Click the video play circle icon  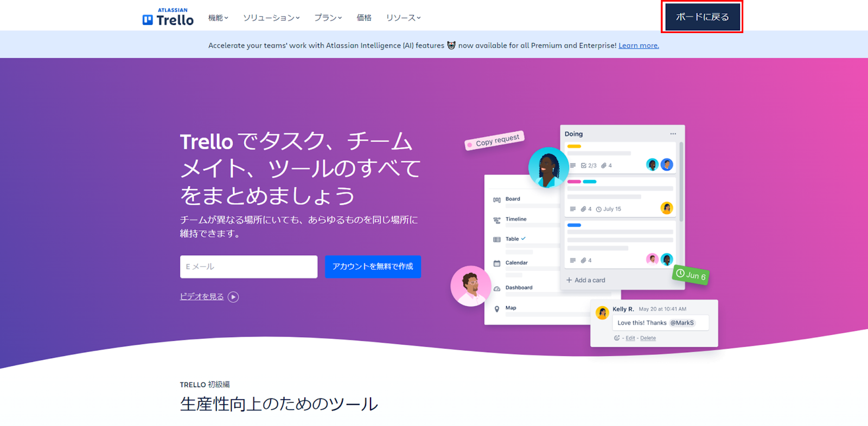click(233, 297)
